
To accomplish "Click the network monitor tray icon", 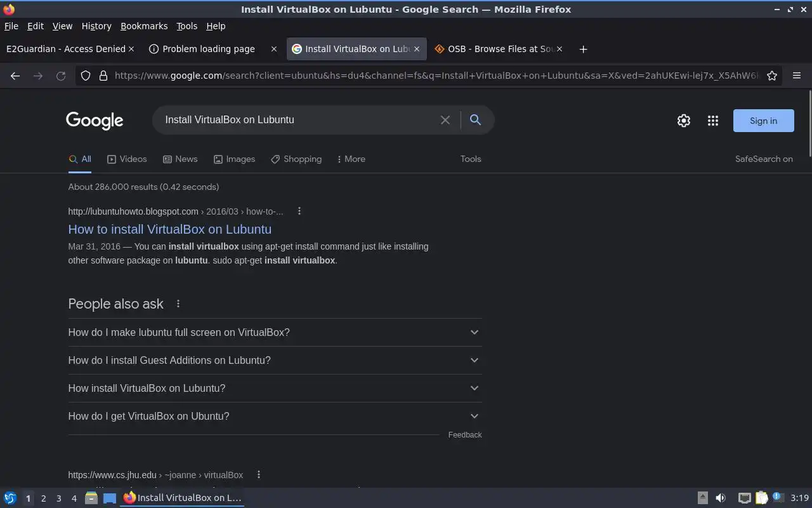I will point(745,498).
